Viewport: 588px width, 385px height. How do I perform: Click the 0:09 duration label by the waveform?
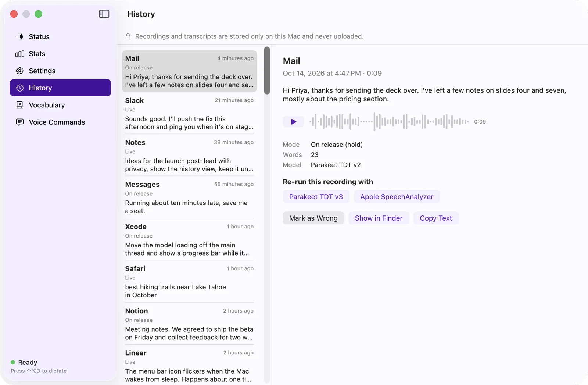click(480, 122)
